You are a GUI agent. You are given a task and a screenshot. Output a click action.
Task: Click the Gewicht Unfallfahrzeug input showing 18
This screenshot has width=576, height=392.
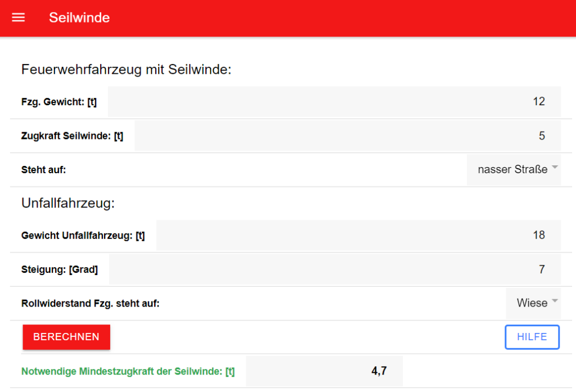coord(360,235)
